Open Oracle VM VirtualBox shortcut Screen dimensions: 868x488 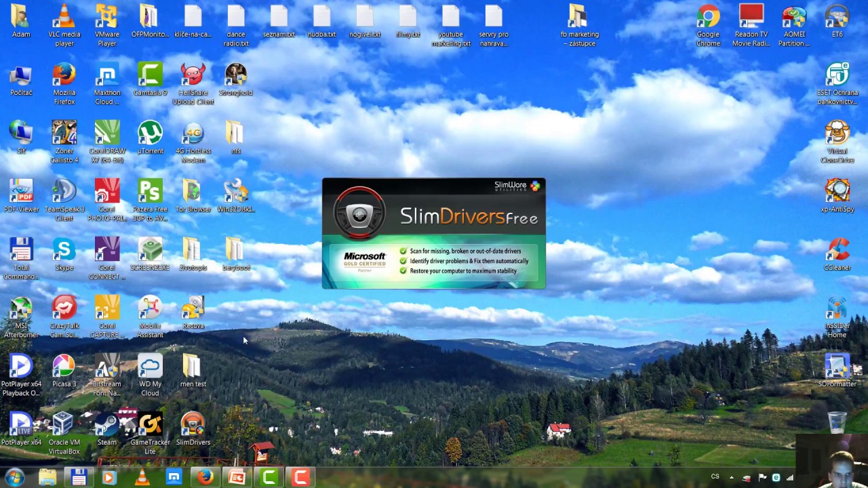point(64,434)
